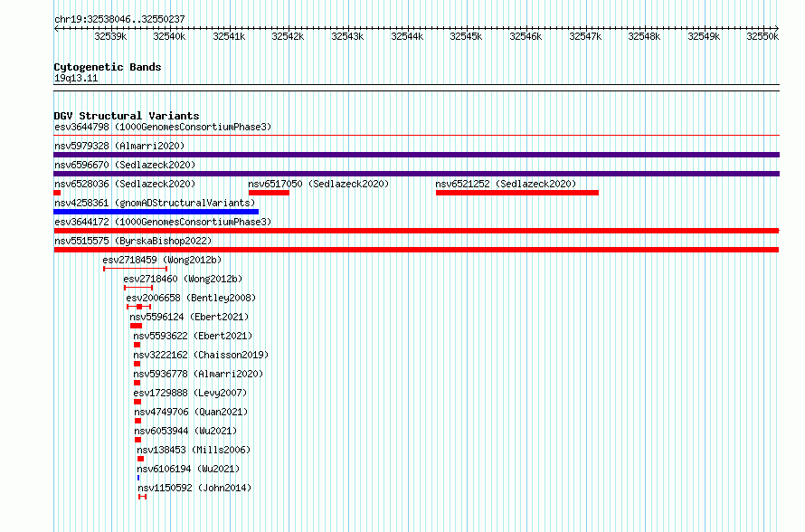Click esv2718459 (Wong2012b) label

162,260
